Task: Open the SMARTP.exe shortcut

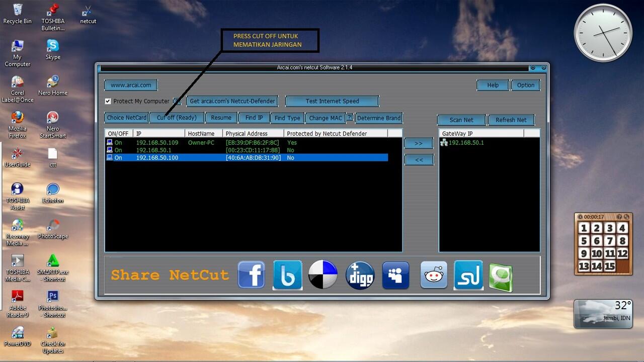Action: 53,267
